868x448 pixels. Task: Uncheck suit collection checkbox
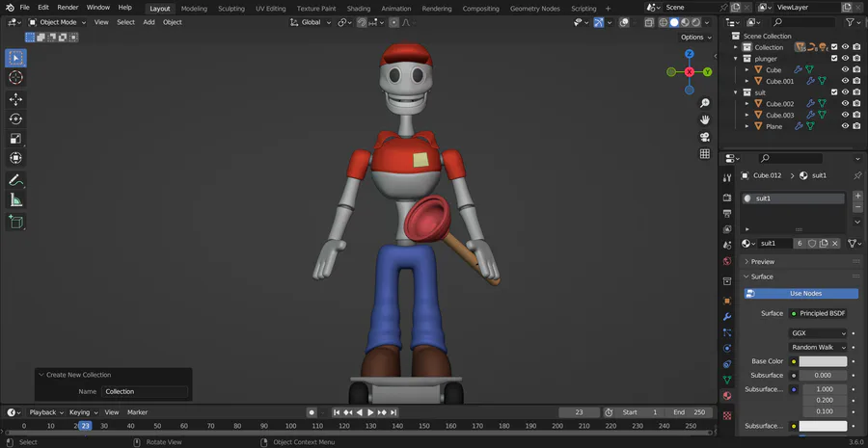pos(834,92)
